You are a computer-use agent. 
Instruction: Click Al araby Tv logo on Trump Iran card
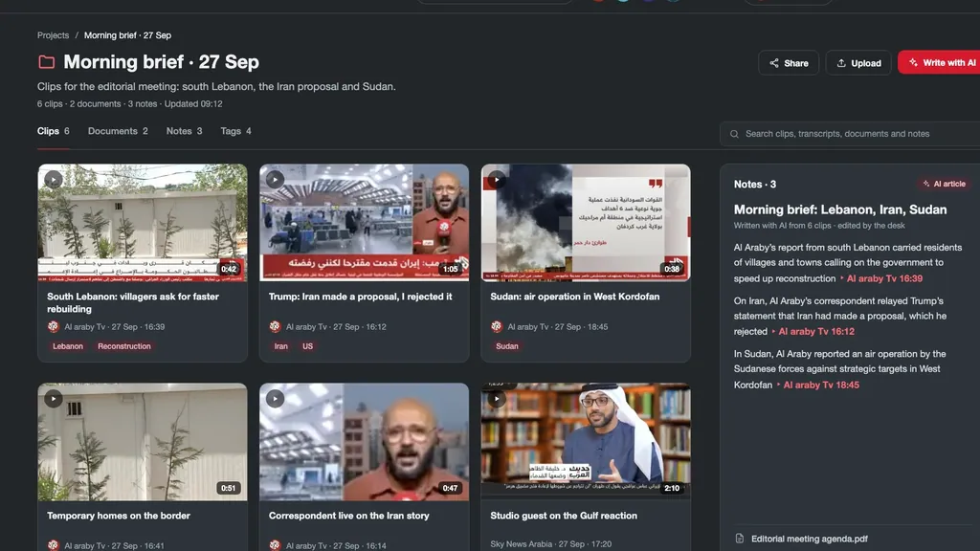275,326
